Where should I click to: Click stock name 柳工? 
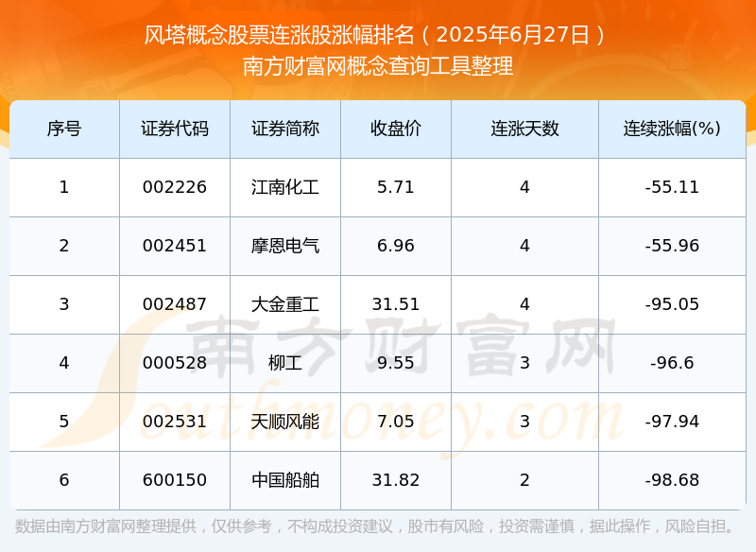pos(285,363)
